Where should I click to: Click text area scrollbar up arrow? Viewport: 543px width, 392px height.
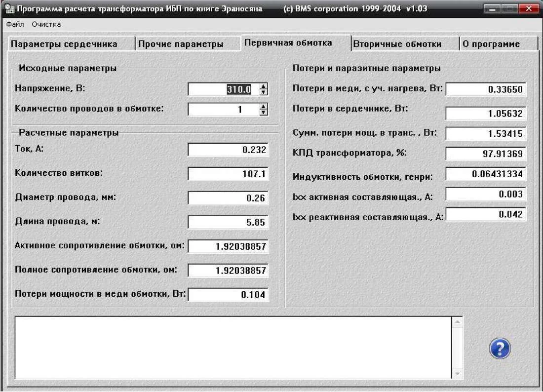pos(457,322)
